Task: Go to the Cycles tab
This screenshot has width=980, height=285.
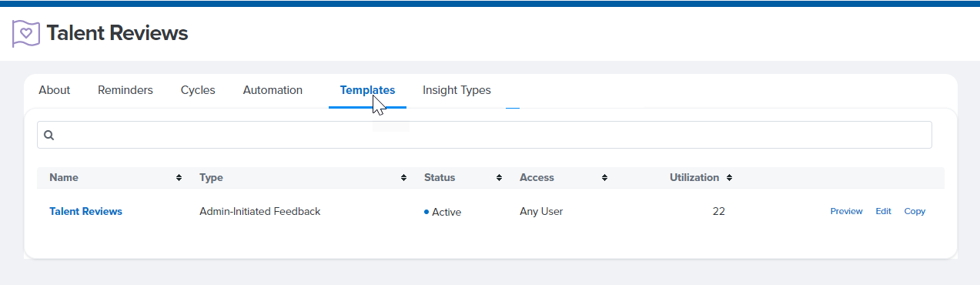Action: coord(198,90)
